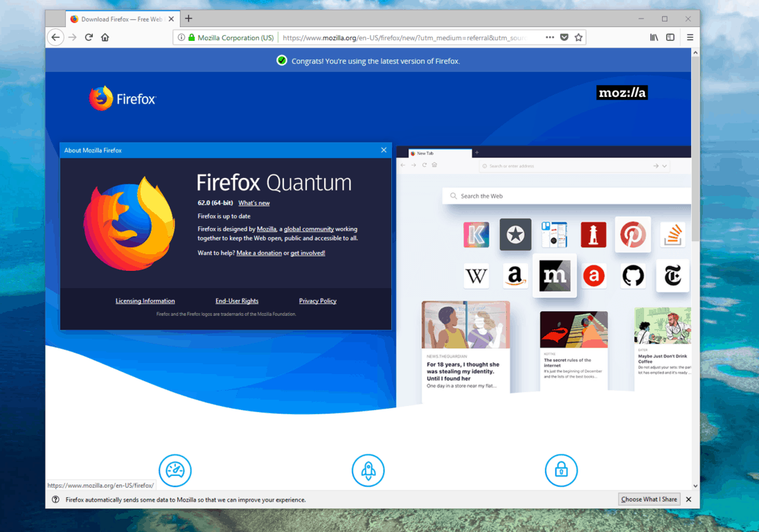Dismiss the data sharing notification bar
The width and height of the screenshot is (759, 532).
(x=688, y=499)
